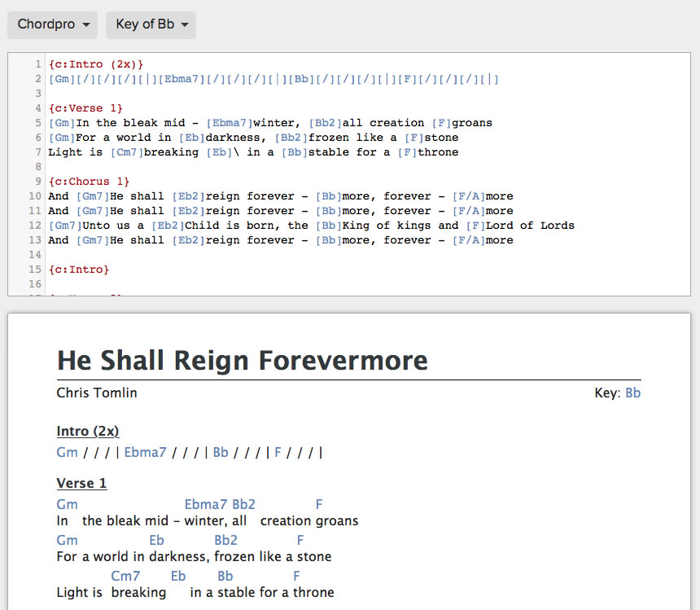The width and height of the screenshot is (700, 610).
Task: Click the Ebma7 chord in the preview Intro line
Action: [x=145, y=452]
